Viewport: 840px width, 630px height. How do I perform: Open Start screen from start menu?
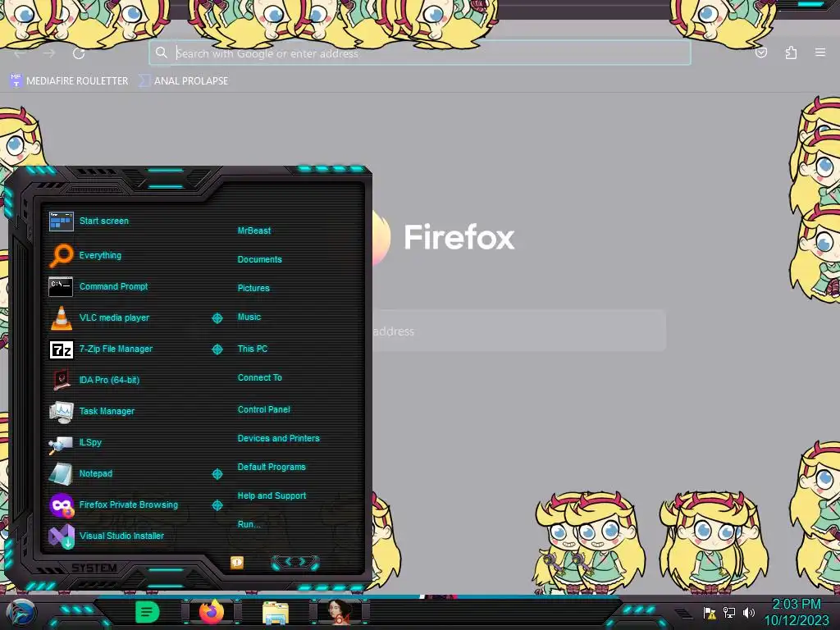[104, 221]
